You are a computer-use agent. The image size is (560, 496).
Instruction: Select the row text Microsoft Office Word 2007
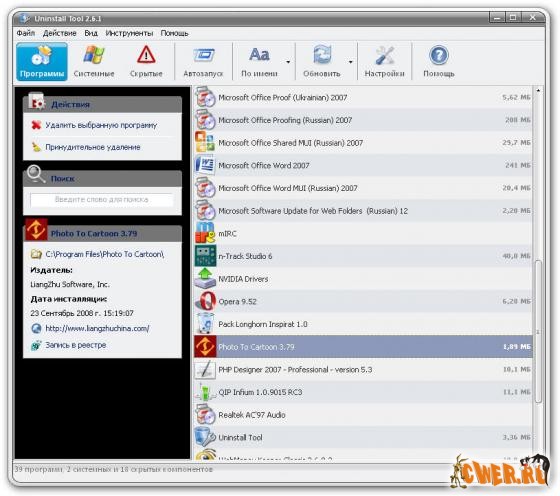coord(264,165)
